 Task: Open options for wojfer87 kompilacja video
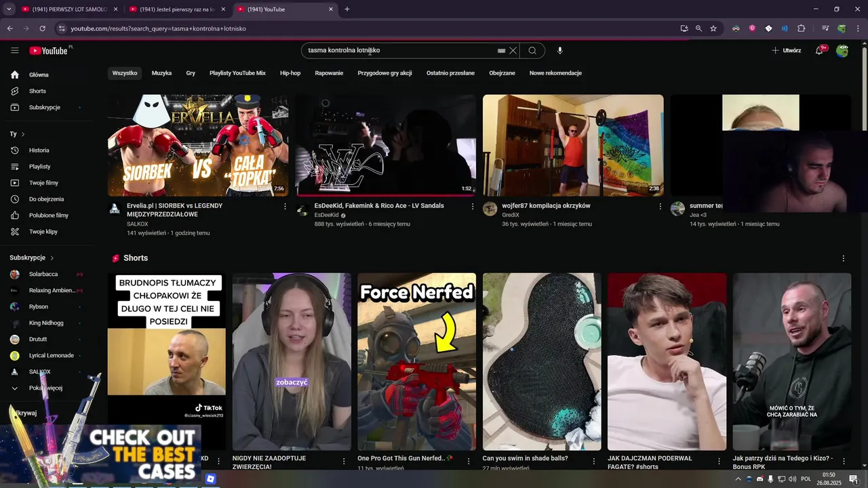pyautogui.click(x=660, y=206)
